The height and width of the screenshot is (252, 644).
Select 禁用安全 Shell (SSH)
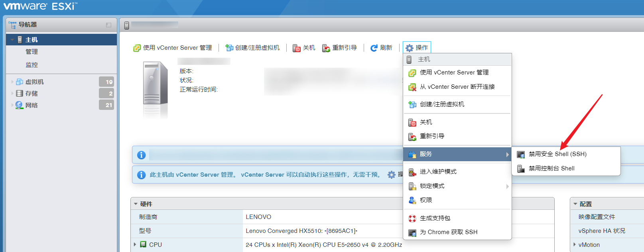point(566,154)
